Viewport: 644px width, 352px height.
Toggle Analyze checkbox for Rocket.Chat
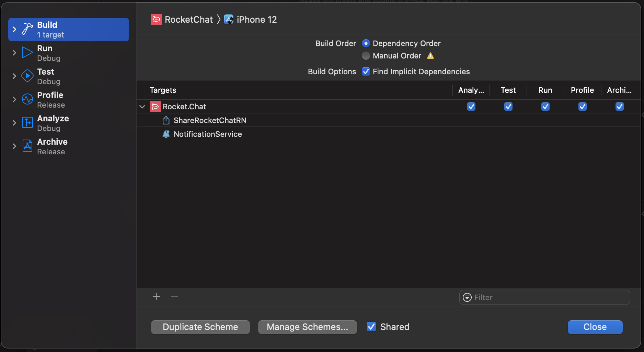[471, 107]
